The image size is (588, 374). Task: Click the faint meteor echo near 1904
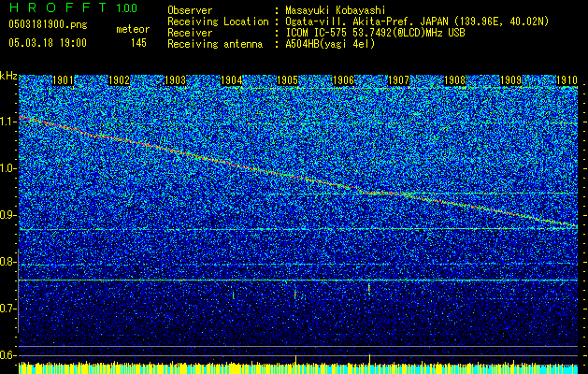(x=234, y=295)
